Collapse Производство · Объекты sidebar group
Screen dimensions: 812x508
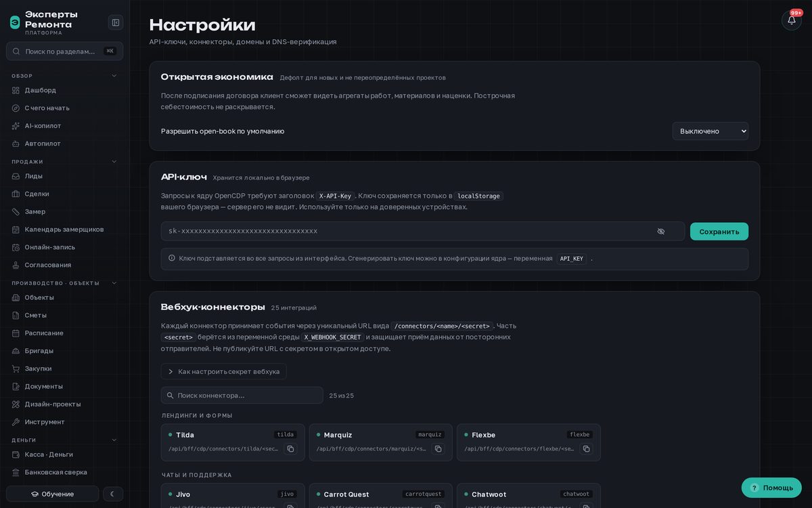coord(114,283)
